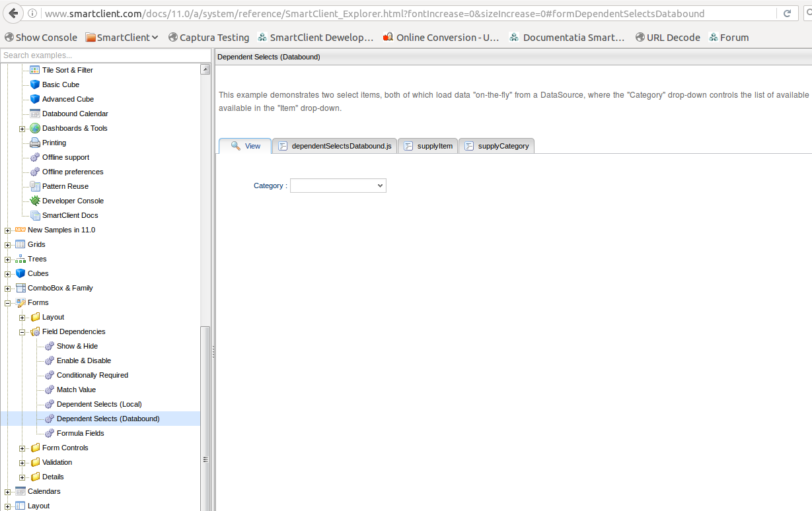812x511 pixels.
Task: Select Dependent Selects (Local) example
Action: (x=98, y=404)
